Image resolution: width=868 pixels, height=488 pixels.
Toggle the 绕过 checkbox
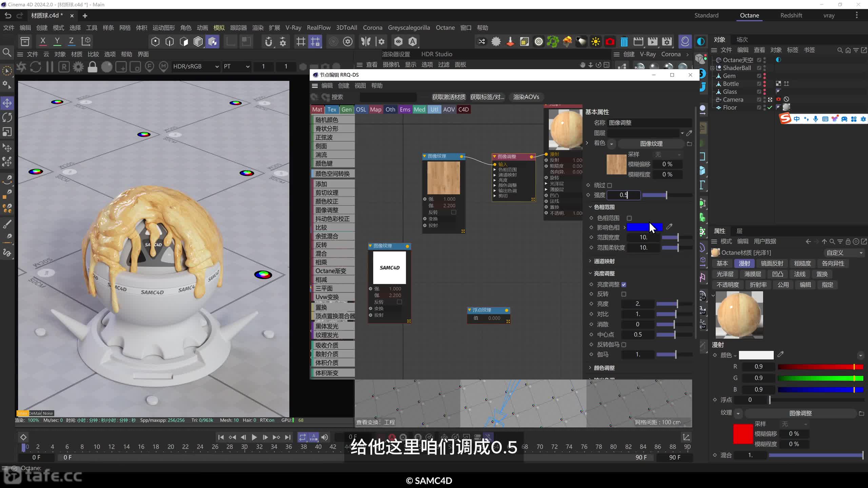[x=610, y=185]
